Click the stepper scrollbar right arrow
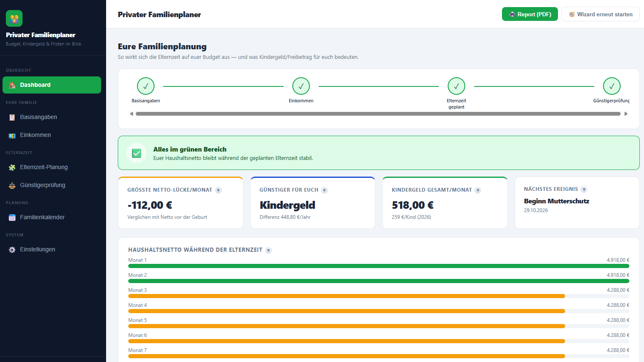The width and height of the screenshot is (644, 362). tap(626, 114)
